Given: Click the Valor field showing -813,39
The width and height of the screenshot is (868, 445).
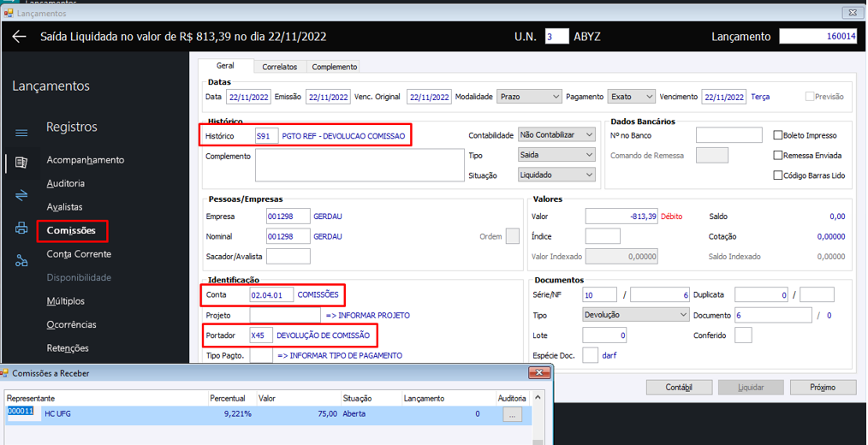Looking at the screenshot, I should [621, 217].
